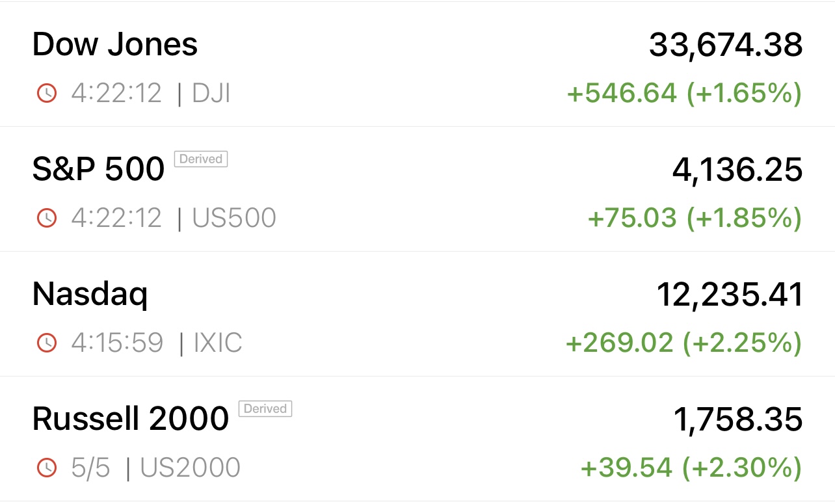Image resolution: width=835 pixels, height=504 pixels.
Task: Open the Dow Jones index name
Action: click(115, 45)
